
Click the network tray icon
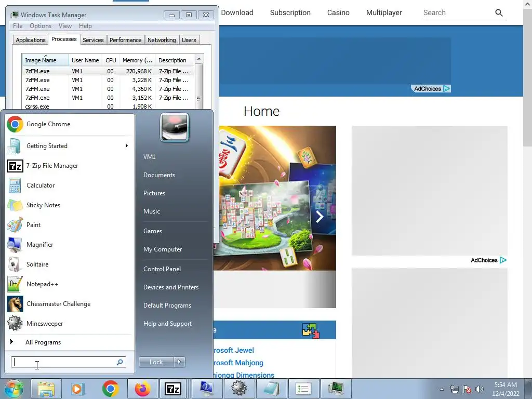pyautogui.click(x=454, y=389)
